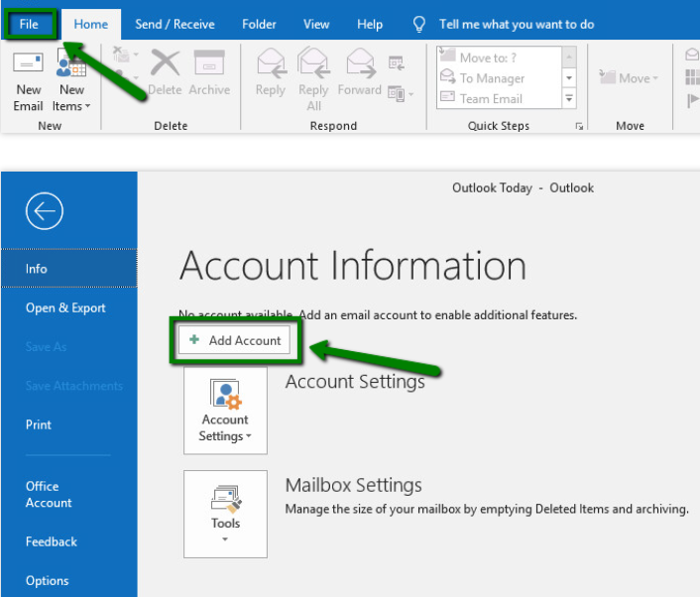Select the Move to: ? quick step
This screenshot has width=700, height=597.
coord(499,58)
